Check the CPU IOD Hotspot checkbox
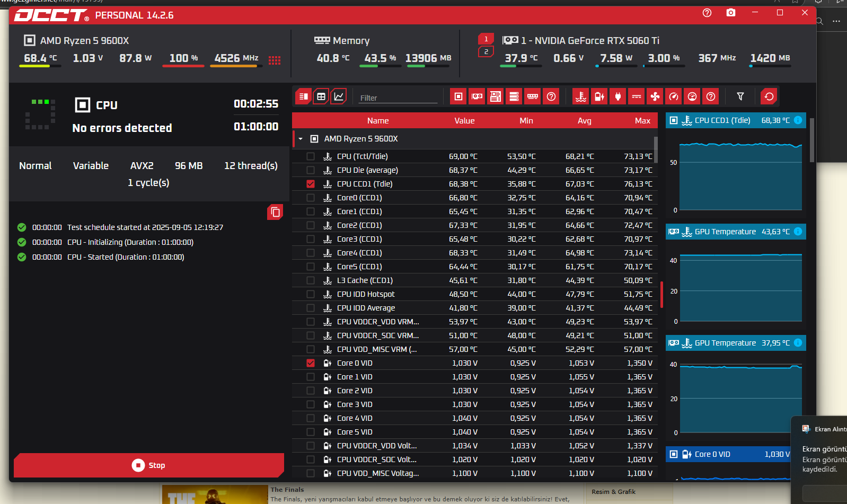 coord(311,294)
